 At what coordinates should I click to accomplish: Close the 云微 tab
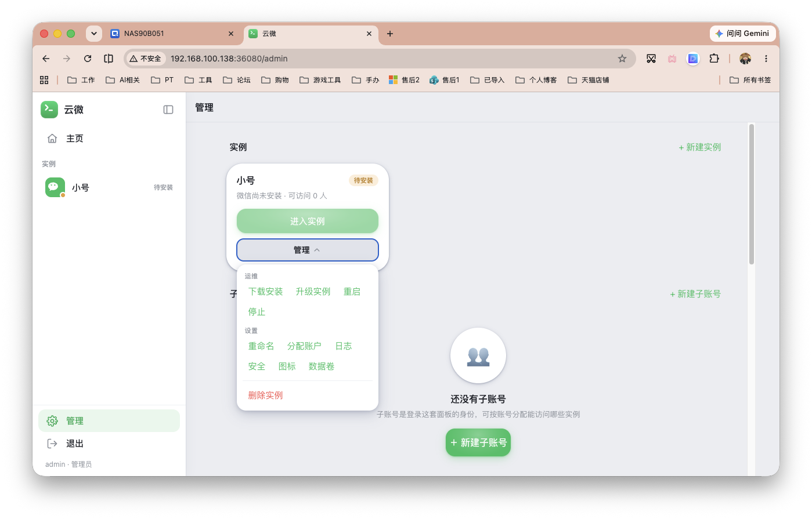tap(369, 34)
